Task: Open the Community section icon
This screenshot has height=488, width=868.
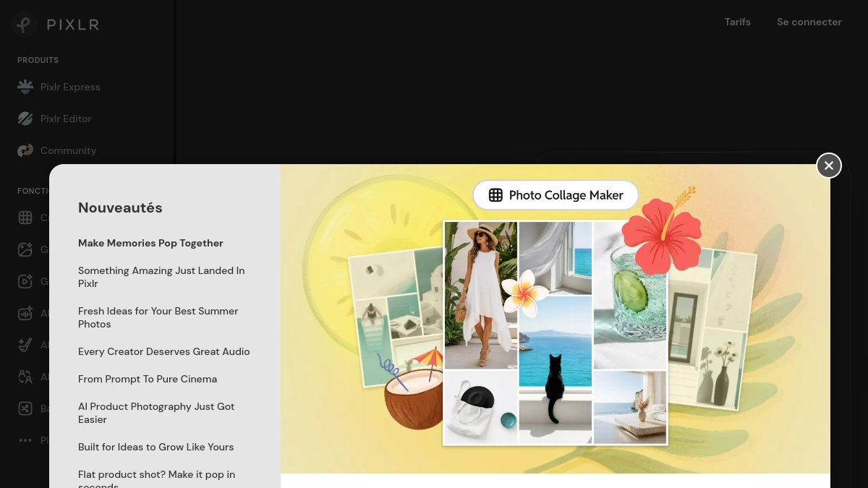Action: click(25, 150)
